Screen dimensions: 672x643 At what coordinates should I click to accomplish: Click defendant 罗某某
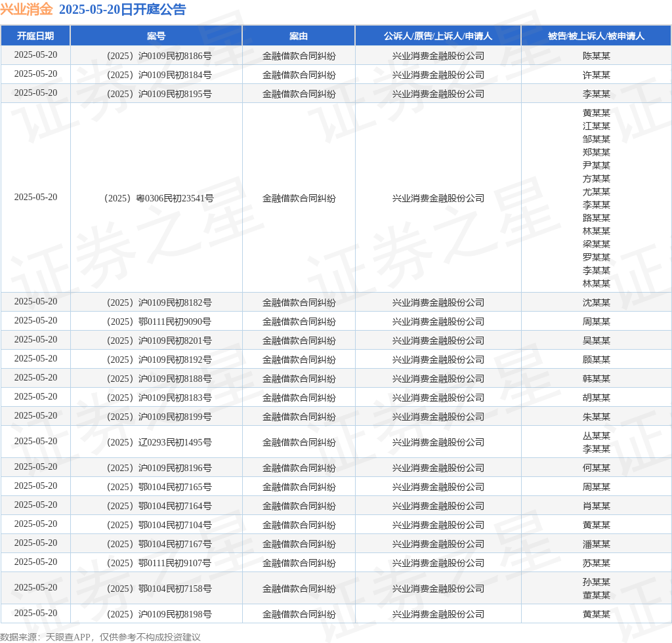(596, 257)
